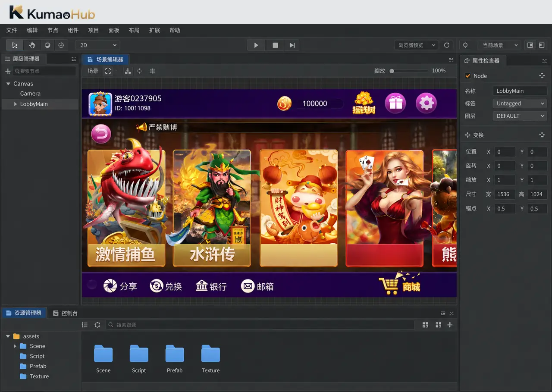Collapse the assets folder tree arrow
Image resolution: width=552 pixels, height=392 pixels.
(x=8, y=336)
